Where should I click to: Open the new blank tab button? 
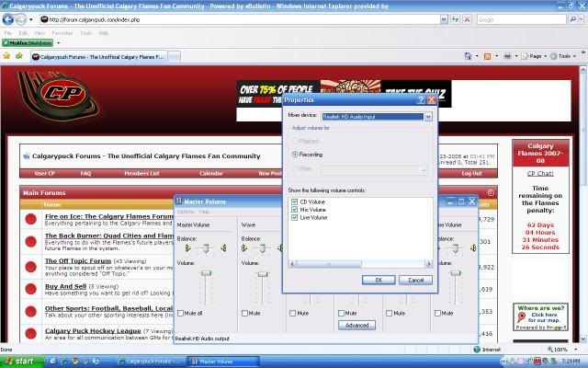(x=174, y=57)
